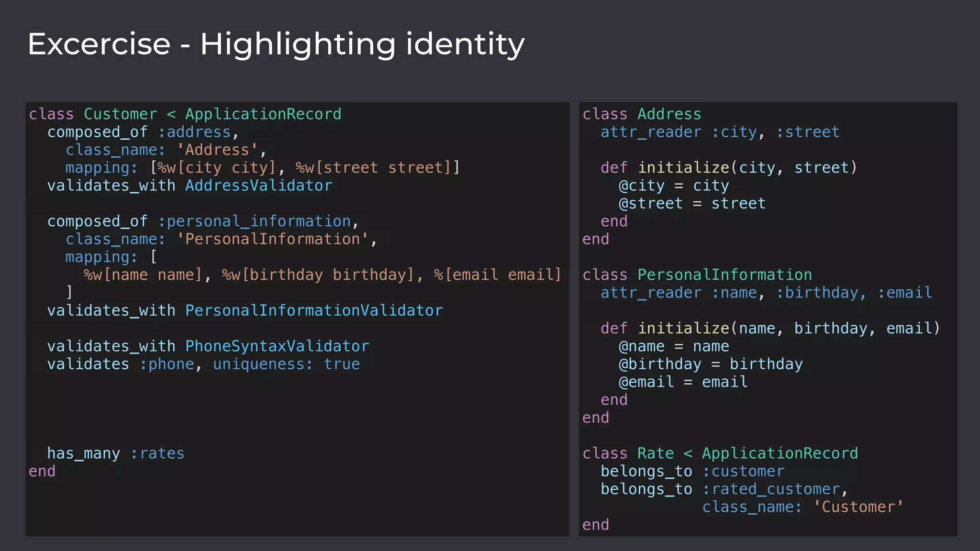The image size is (980, 551).
Task: Click the line 'composed_of :address,'
Action: [x=143, y=132]
